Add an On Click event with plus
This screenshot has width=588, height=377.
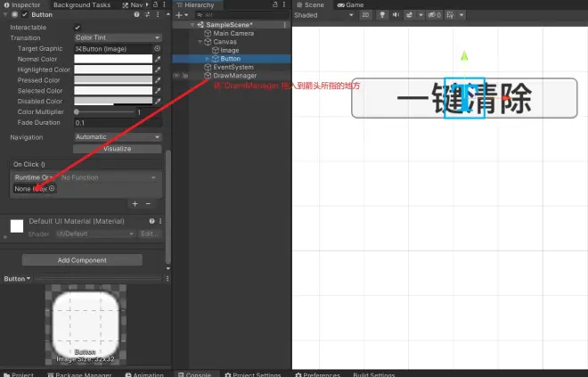pos(135,204)
